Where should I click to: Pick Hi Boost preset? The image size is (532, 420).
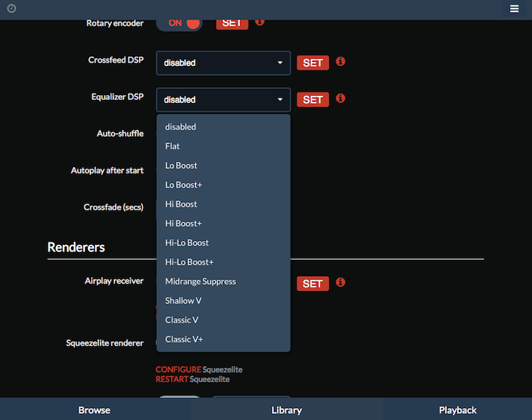point(223,204)
